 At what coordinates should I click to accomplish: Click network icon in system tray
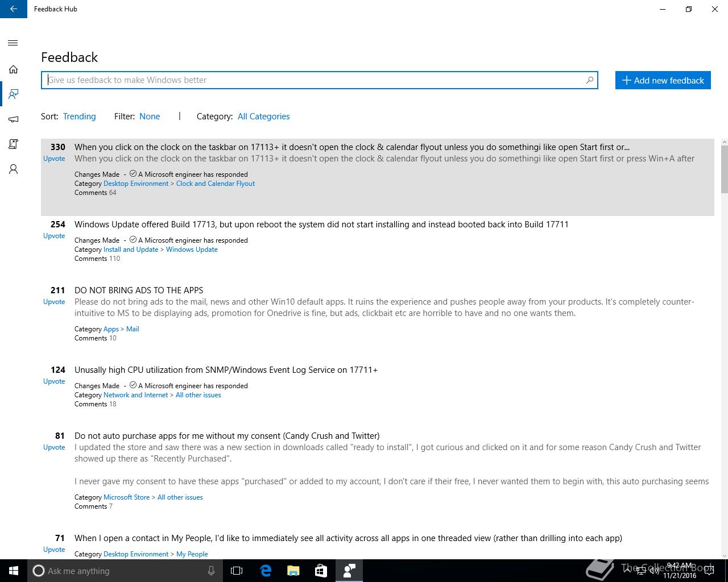pos(640,571)
